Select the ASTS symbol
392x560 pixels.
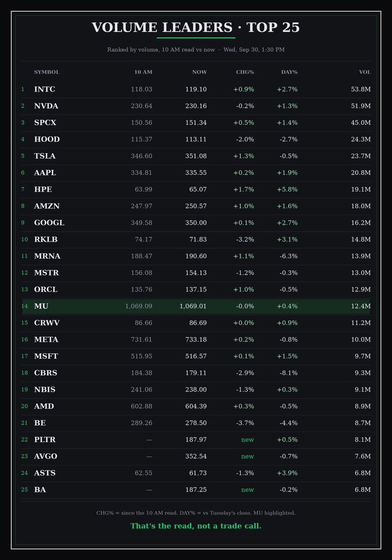tap(45, 473)
